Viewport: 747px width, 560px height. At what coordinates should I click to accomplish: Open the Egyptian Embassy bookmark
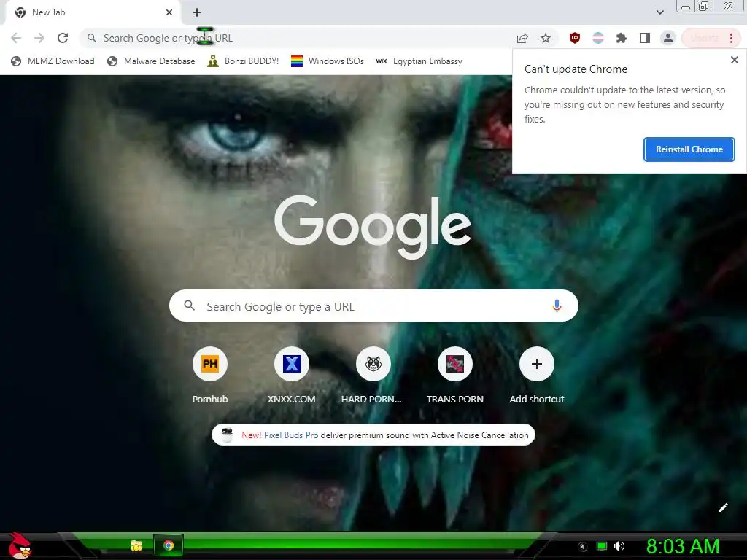tap(419, 61)
